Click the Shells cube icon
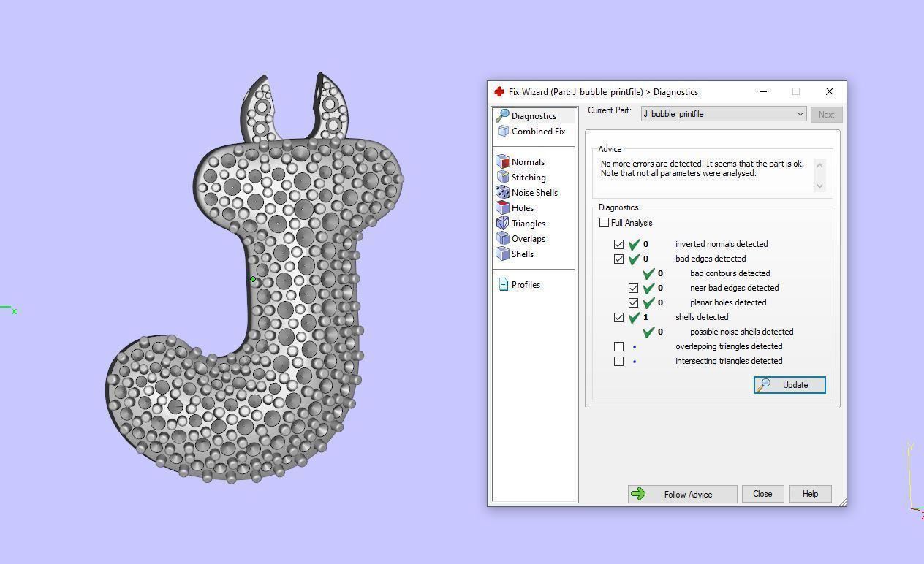 click(x=502, y=254)
